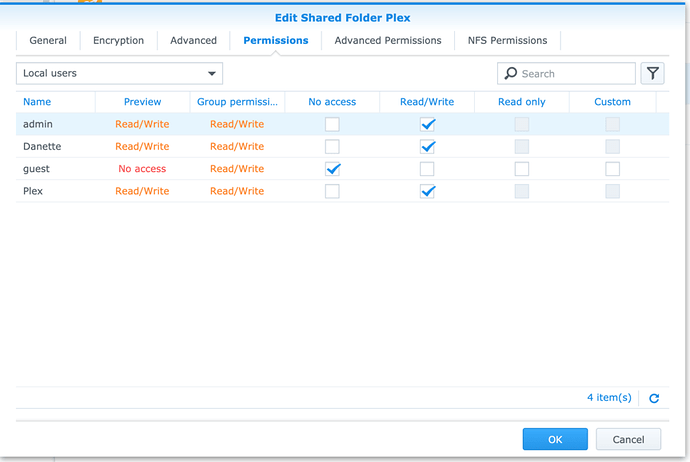Select the NFS Permissions tab

(x=507, y=40)
